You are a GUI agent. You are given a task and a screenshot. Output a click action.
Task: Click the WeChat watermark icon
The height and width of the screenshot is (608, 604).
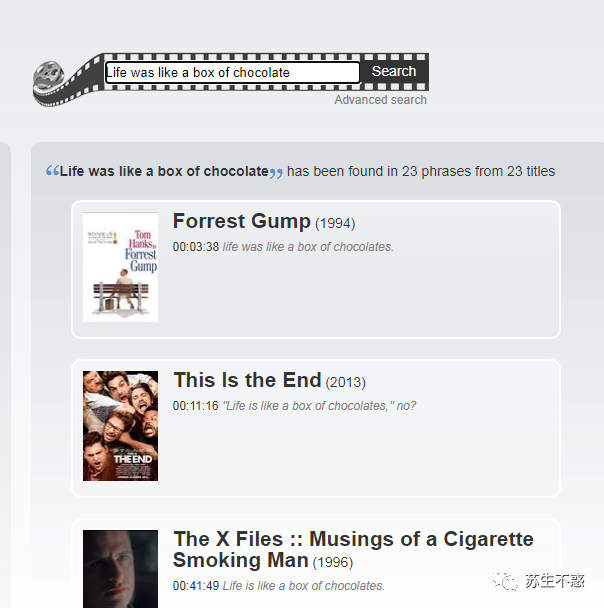click(505, 581)
